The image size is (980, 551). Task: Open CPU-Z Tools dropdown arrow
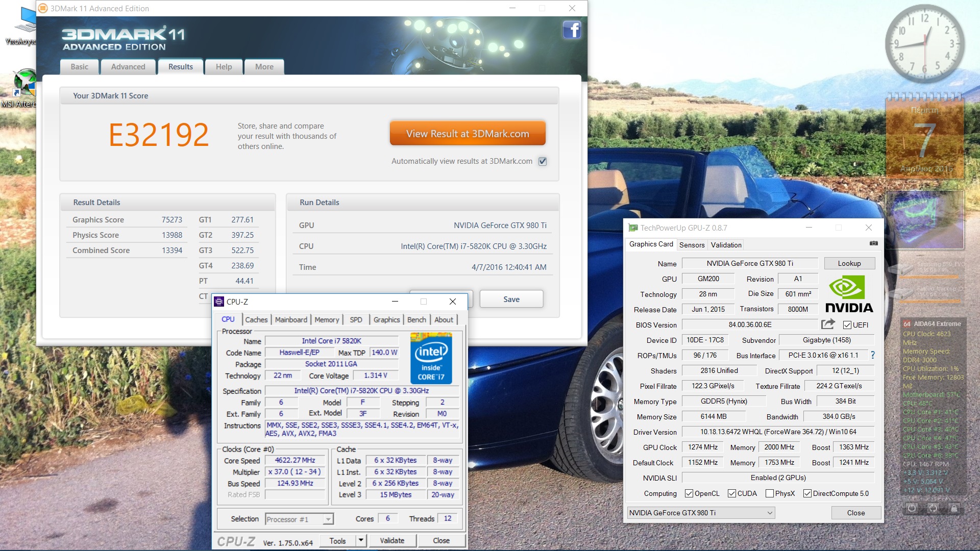click(361, 540)
